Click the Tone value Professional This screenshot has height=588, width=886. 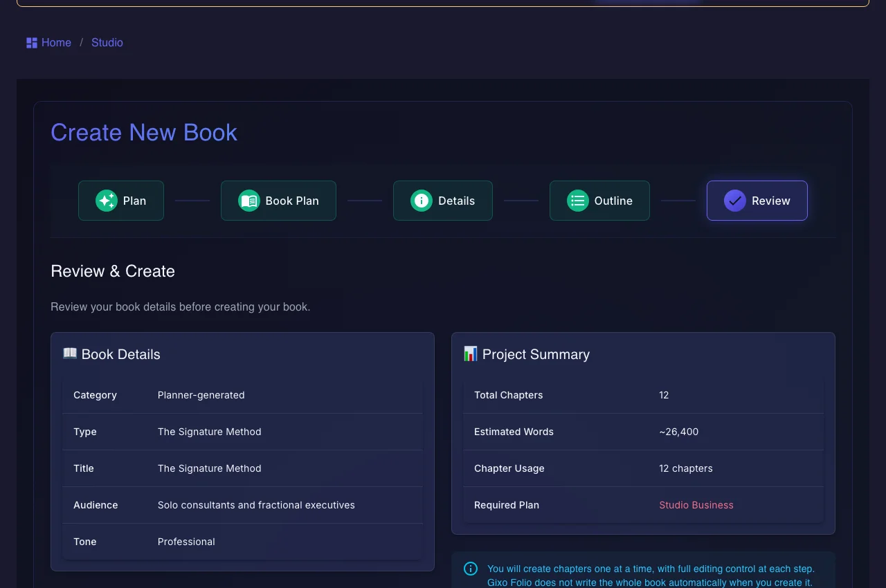pos(186,542)
